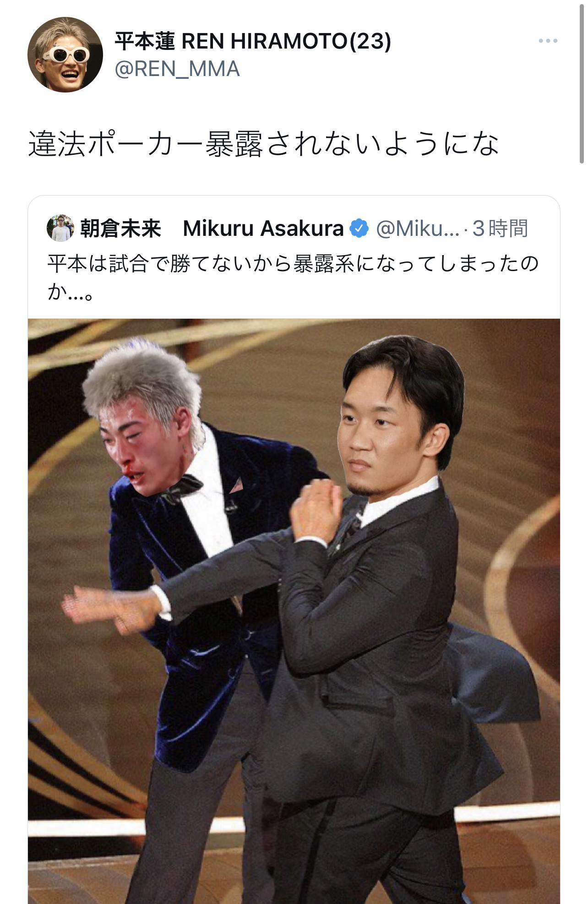588x904 pixels.
Task: Click the truncated @Miku... handle
Action: pos(417,228)
